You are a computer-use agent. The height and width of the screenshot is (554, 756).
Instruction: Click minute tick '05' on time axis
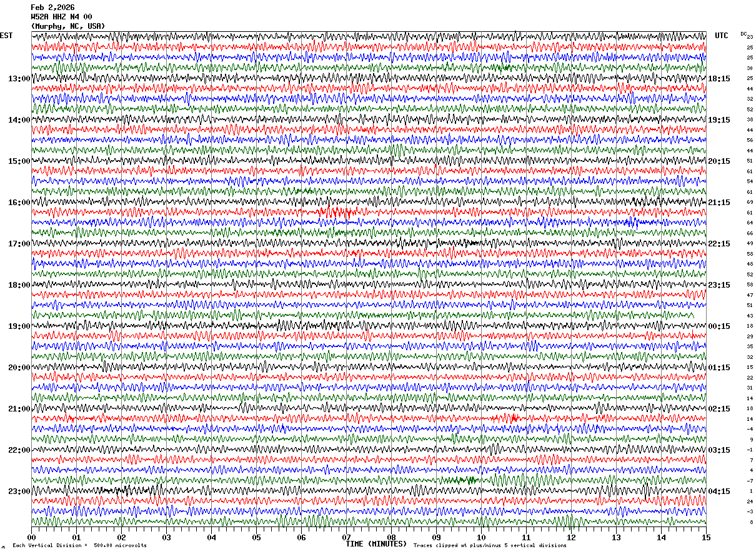(256, 537)
